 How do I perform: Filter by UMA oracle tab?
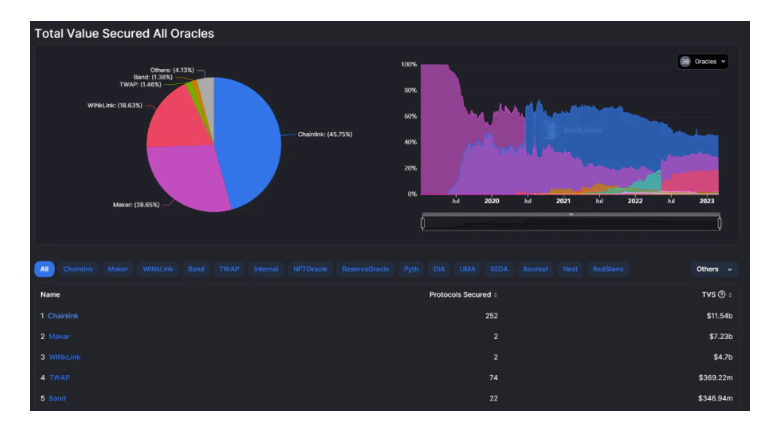[468, 269]
